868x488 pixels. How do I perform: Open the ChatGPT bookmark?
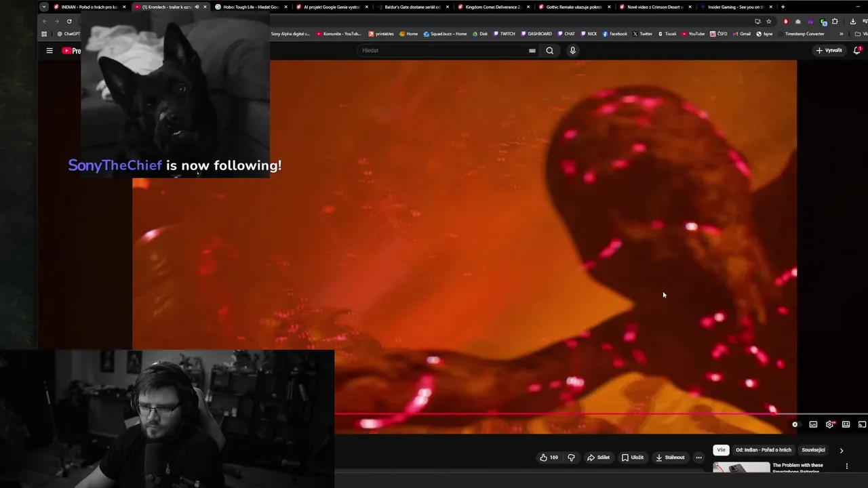[x=69, y=34]
